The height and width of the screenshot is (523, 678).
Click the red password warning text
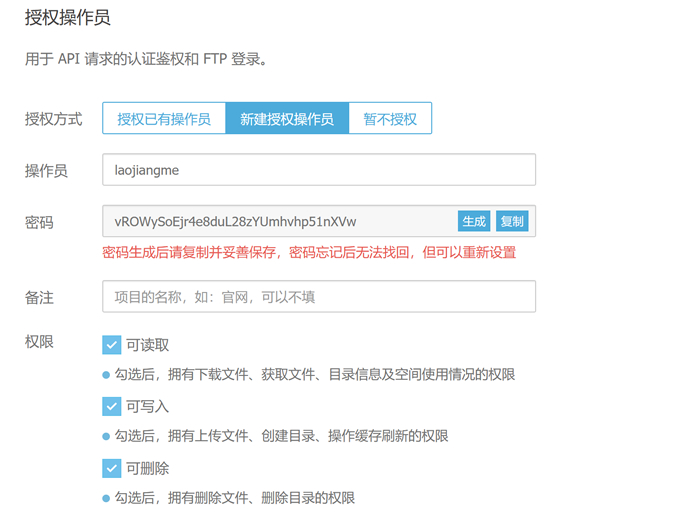(x=309, y=252)
